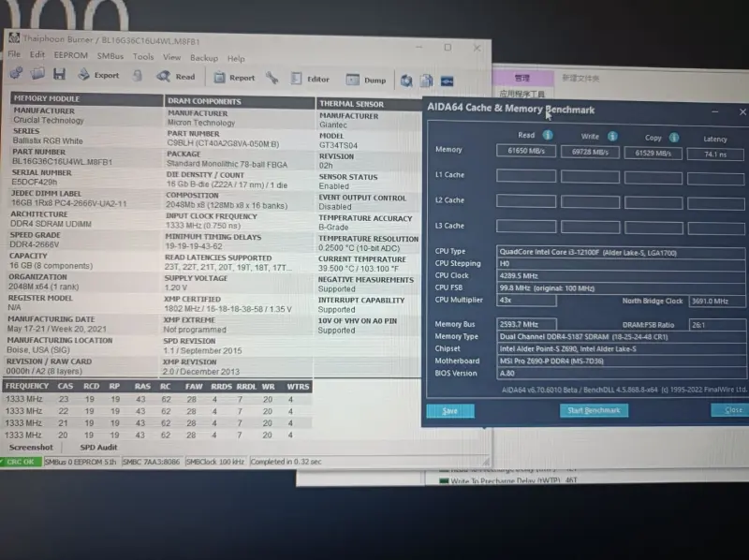This screenshot has height=560, width=749.
Task: Click the SMBus 0 EEPROM 51h status
Action: [81, 462]
